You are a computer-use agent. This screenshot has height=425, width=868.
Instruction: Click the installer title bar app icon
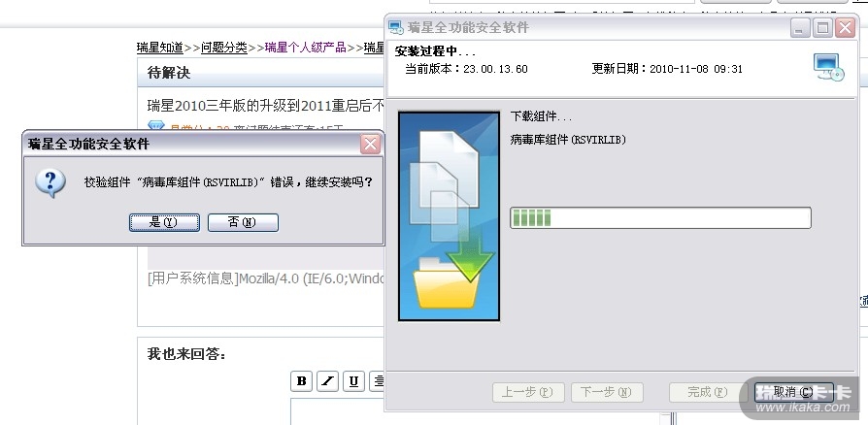click(395, 27)
